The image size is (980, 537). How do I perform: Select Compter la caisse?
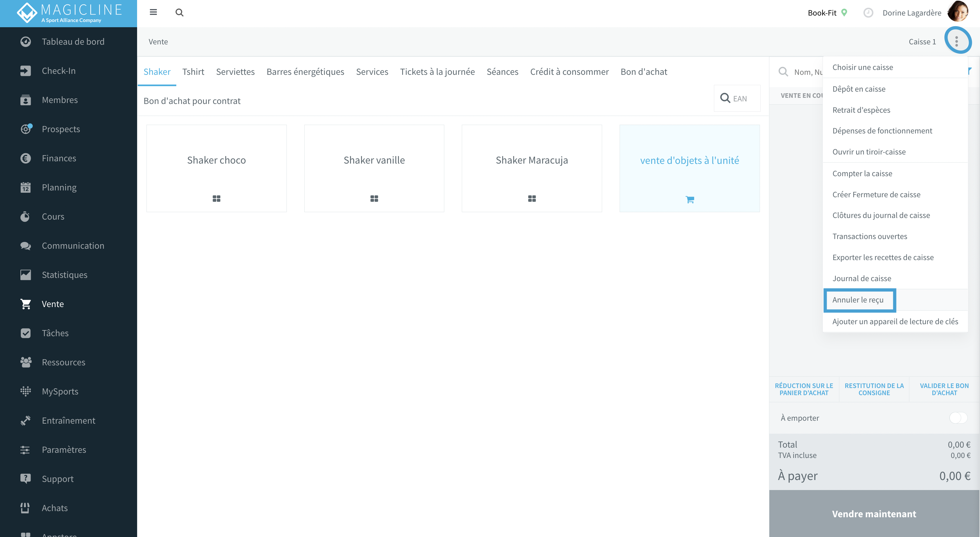pyautogui.click(x=895, y=173)
